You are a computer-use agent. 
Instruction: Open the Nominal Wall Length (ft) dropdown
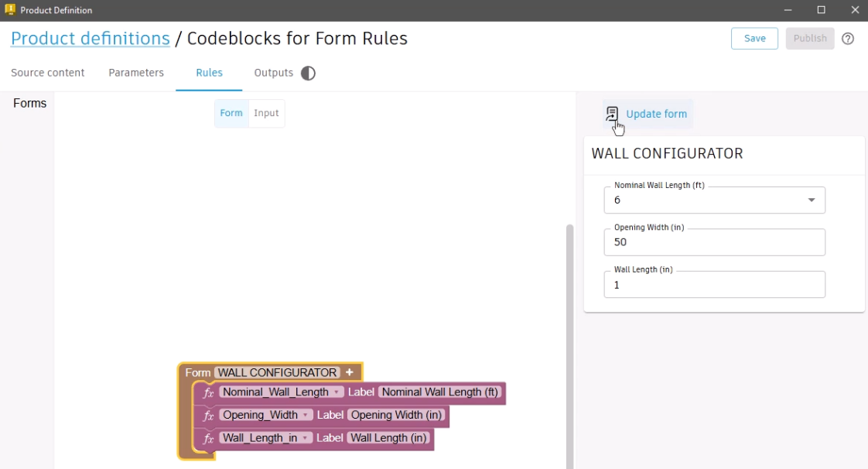714,200
